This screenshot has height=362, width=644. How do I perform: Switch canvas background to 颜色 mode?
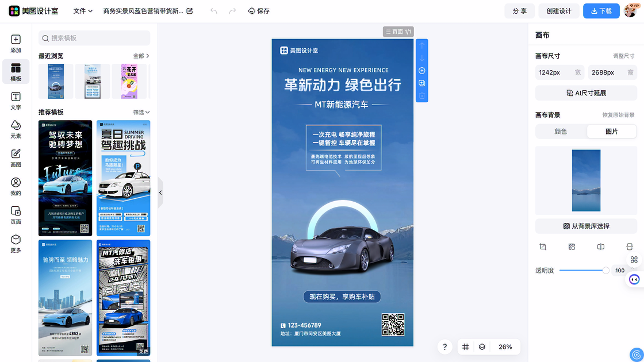pyautogui.click(x=561, y=132)
